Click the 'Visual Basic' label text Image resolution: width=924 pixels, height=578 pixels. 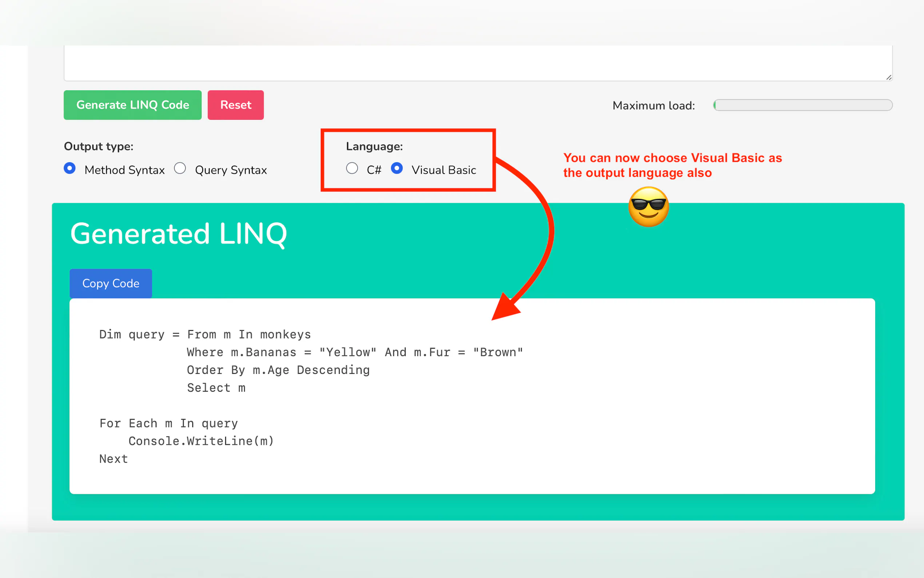[x=443, y=170]
